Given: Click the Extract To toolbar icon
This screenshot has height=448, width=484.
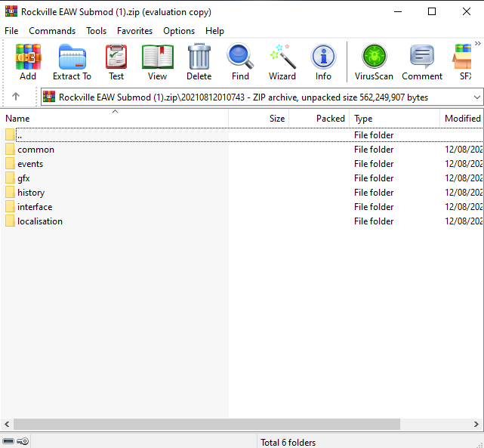Looking at the screenshot, I should (72, 62).
